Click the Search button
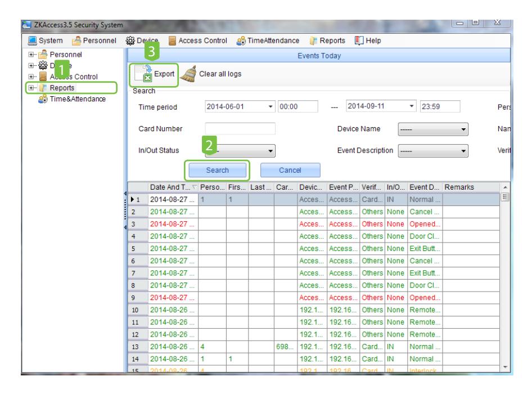Viewport: 532px width, 394px height. (x=218, y=170)
